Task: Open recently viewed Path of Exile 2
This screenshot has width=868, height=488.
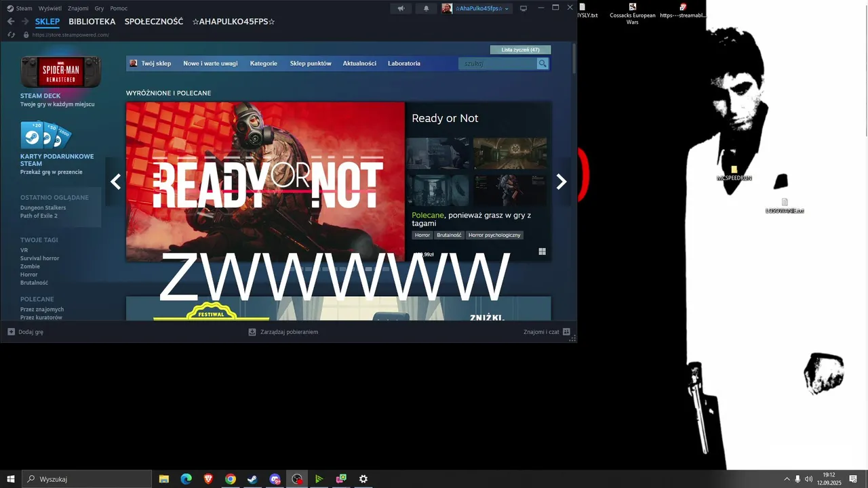Action: pyautogui.click(x=39, y=216)
